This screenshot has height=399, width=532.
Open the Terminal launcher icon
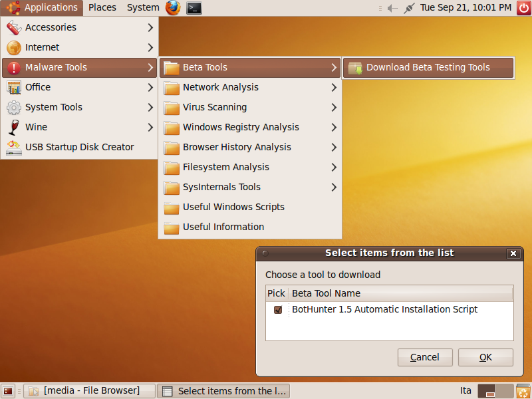pos(194,8)
